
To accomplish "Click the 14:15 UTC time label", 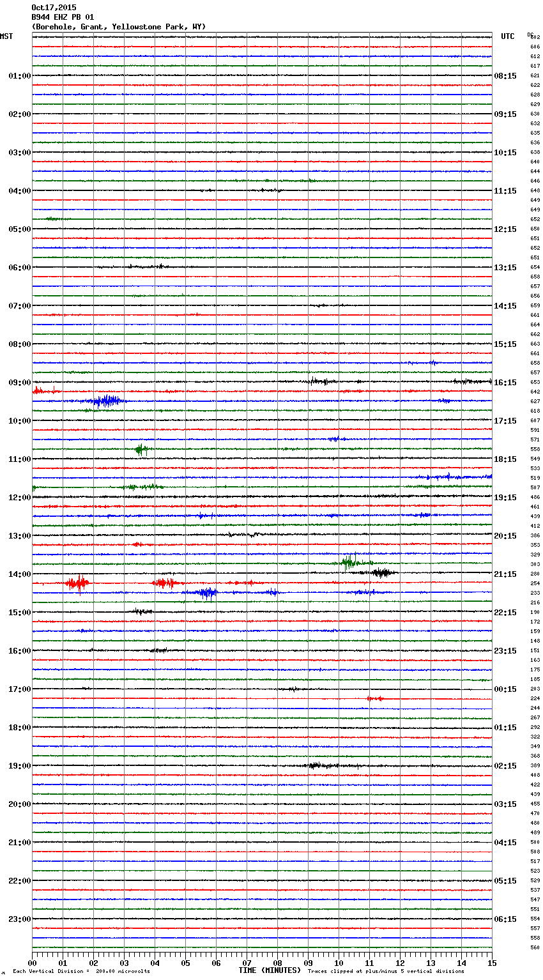I will 505,306.
